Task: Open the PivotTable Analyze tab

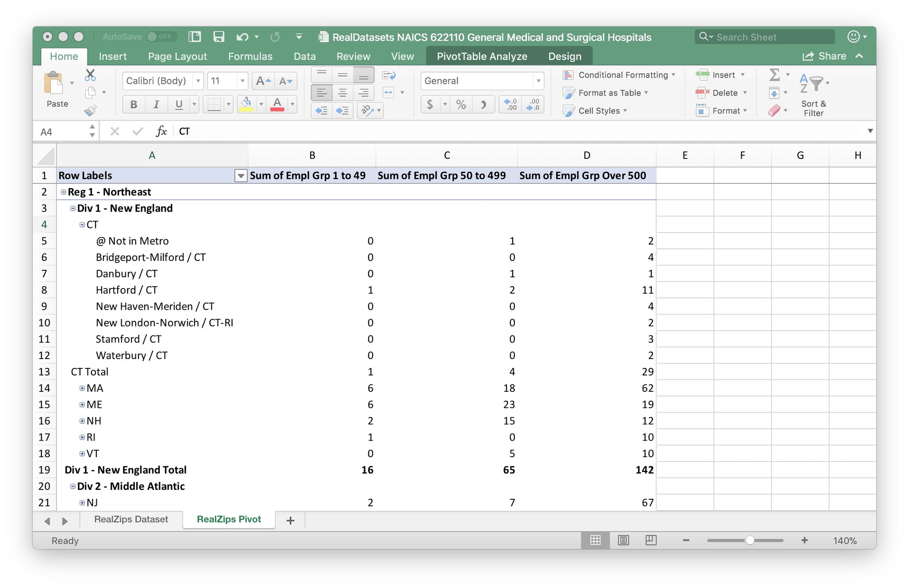Action: (x=482, y=56)
